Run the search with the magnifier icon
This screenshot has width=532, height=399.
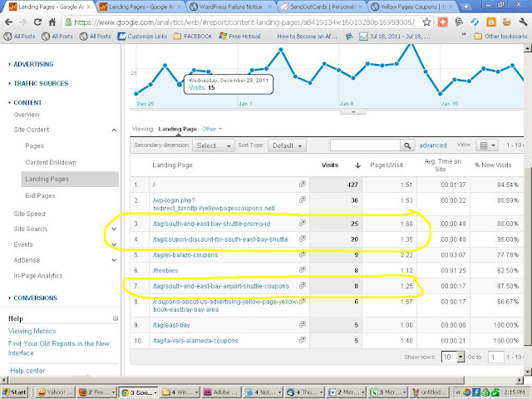407,145
